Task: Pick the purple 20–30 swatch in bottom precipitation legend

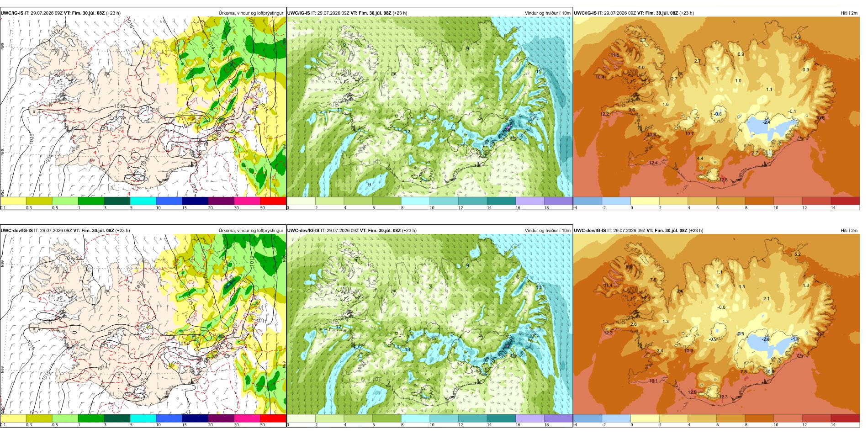Action: [221, 418]
